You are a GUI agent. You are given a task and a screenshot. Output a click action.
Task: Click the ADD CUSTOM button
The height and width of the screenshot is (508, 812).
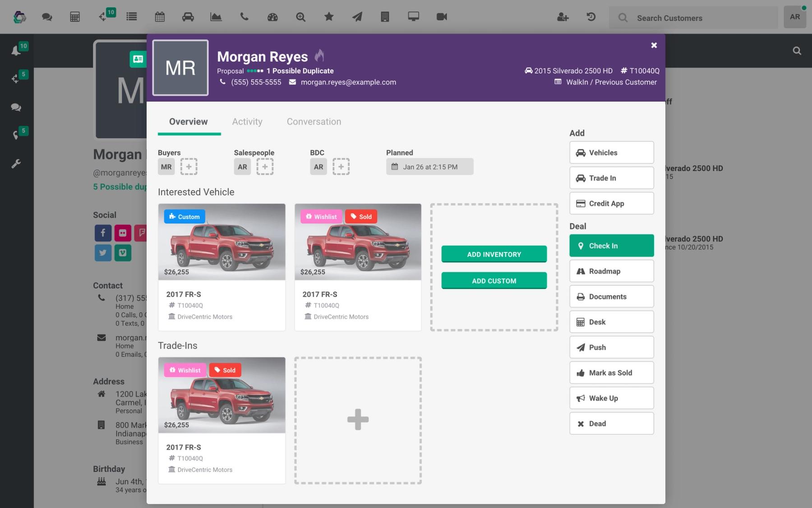pos(494,281)
